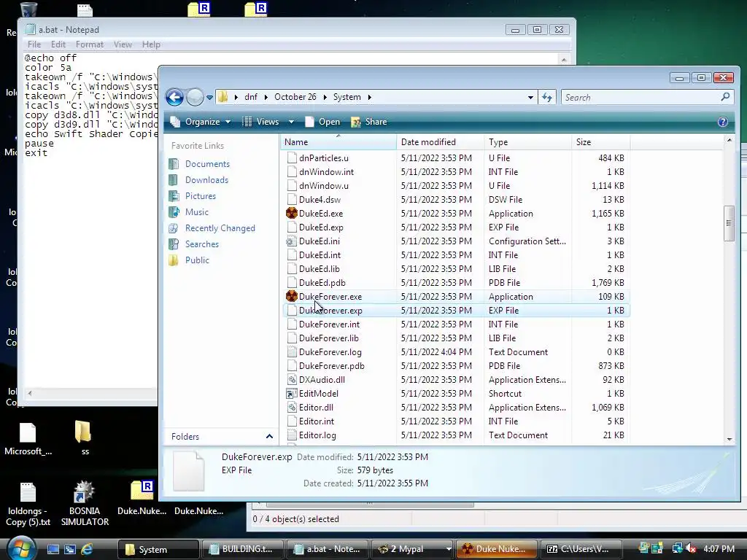Click the magnifier icon in the Search box
The height and width of the screenshot is (560, 747).
pyautogui.click(x=725, y=97)
